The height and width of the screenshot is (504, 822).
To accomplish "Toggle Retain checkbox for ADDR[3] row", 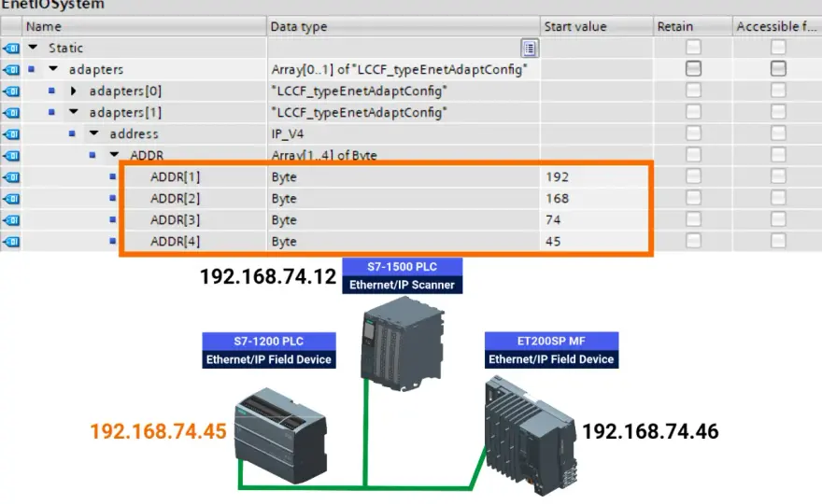I will coord(693,219).
